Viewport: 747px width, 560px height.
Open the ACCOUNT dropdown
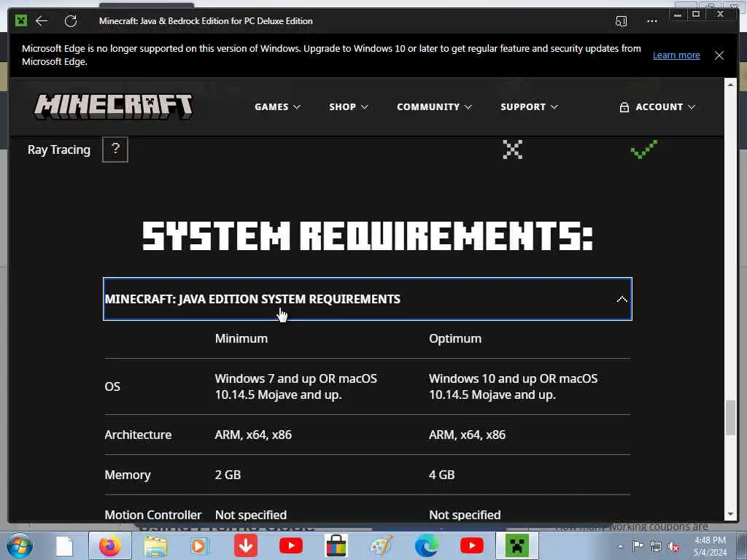tap(657, 106)
